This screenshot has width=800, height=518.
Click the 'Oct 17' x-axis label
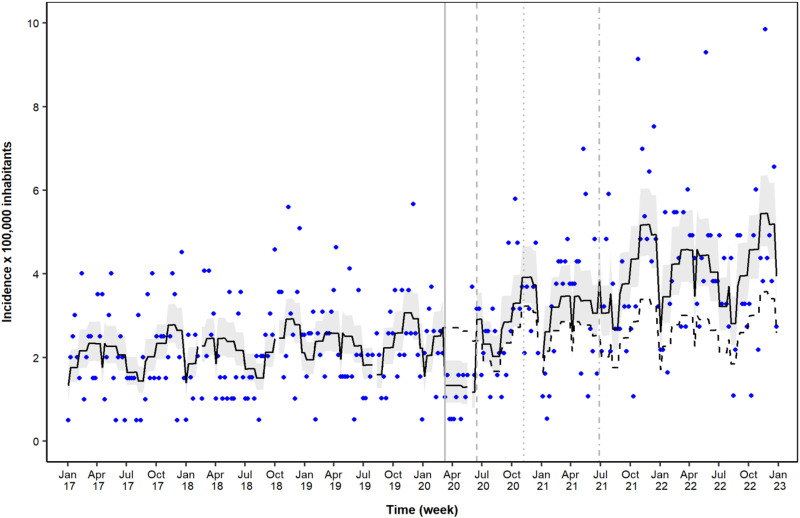coord(157,480)
